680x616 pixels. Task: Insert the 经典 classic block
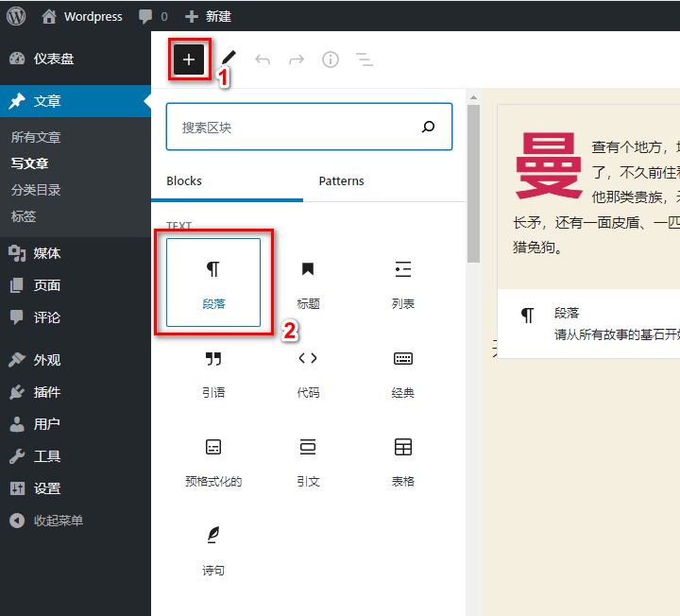[x=403, y=371]
